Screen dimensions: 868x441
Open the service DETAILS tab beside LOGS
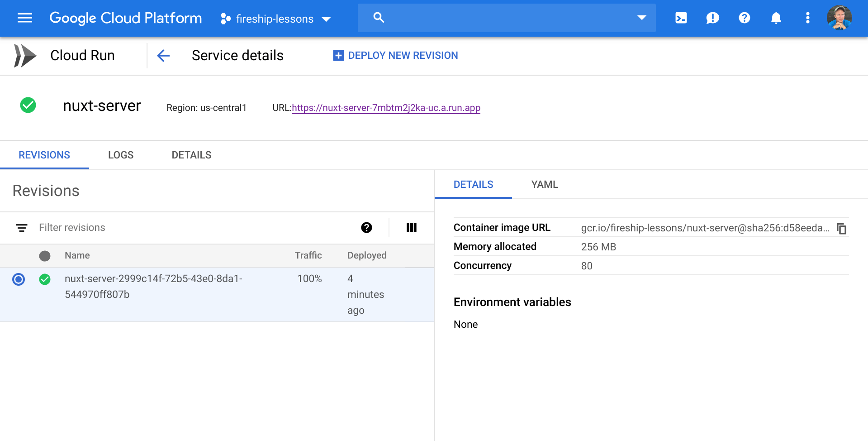191,155
